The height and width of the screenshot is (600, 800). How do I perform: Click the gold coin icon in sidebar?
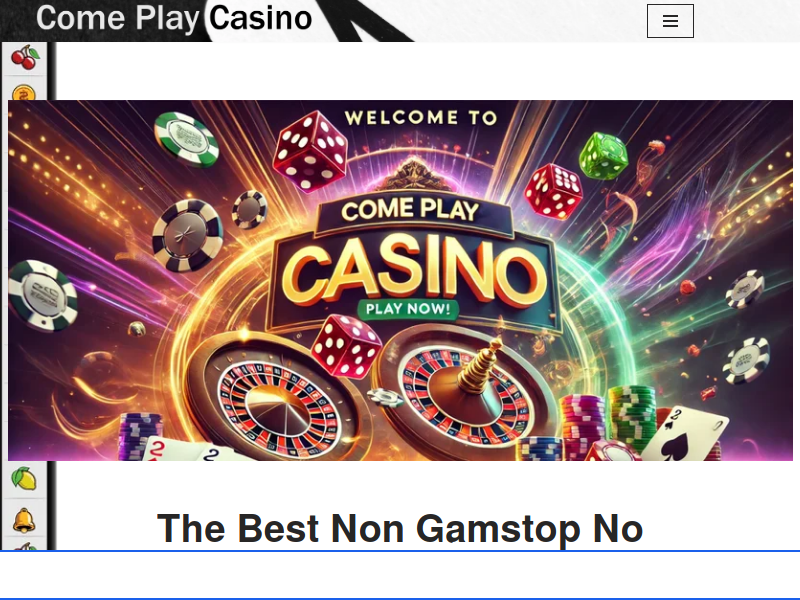click(x=23, y=93)
